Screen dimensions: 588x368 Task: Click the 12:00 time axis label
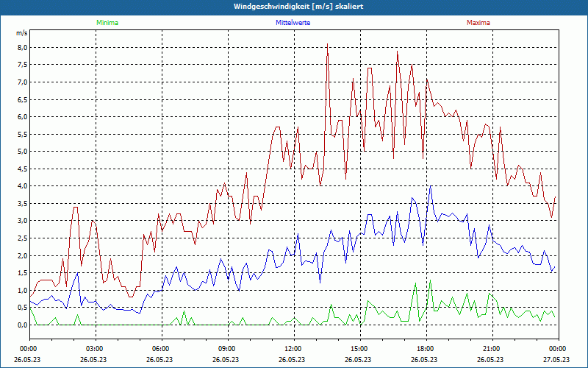click(293, 349)
